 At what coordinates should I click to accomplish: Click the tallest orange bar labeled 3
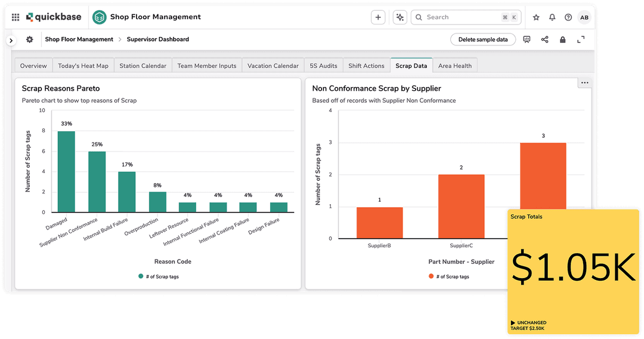[x=543, y=176]
